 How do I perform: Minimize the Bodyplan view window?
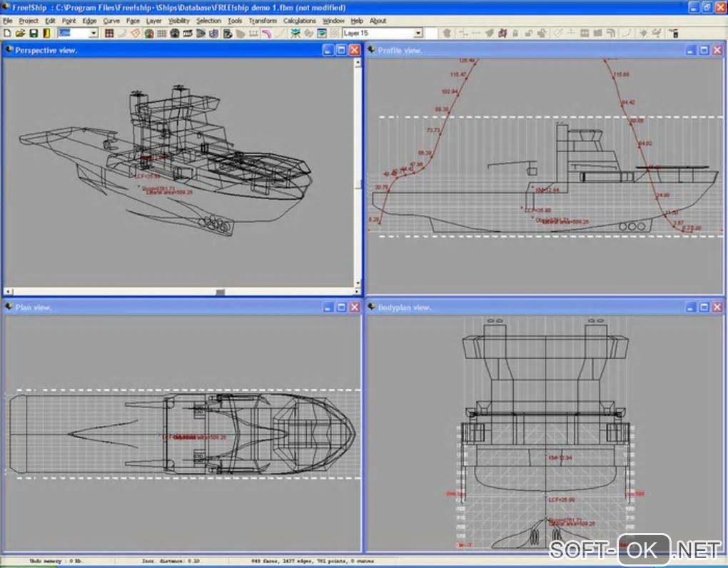[x=689, y=307]
